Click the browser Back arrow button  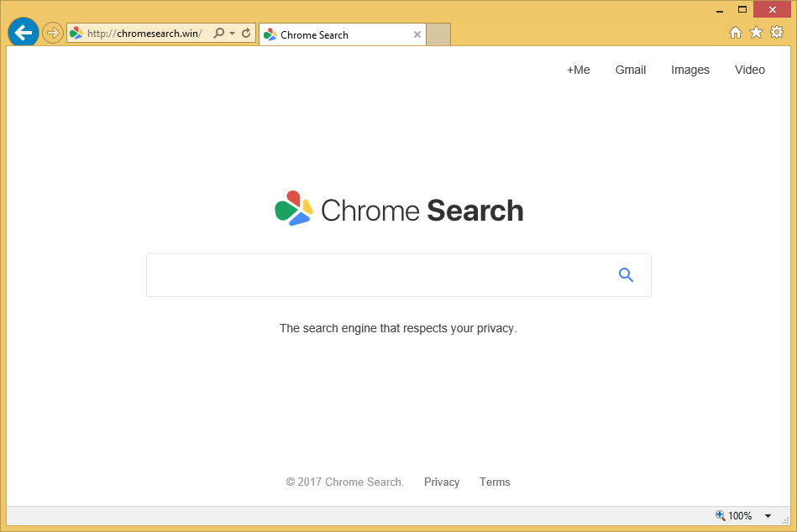[x=23, y=33]
